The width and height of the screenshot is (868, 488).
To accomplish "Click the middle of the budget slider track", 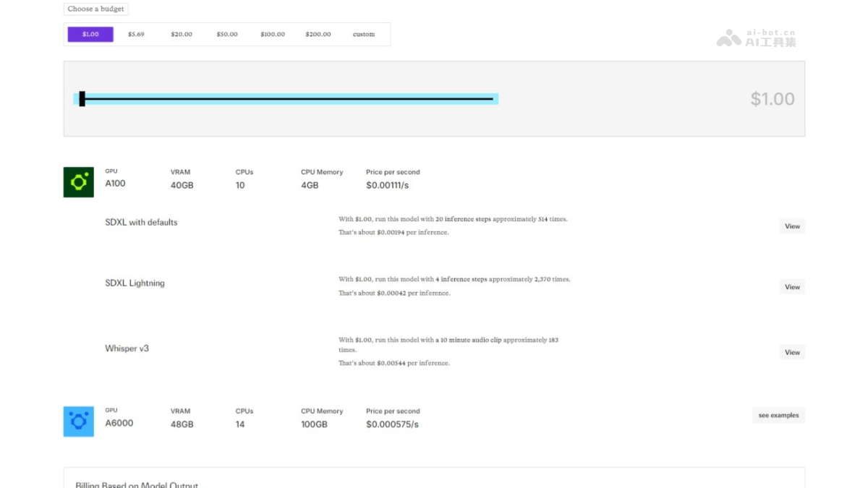I will pyautogui.click(x=287, y=99).
